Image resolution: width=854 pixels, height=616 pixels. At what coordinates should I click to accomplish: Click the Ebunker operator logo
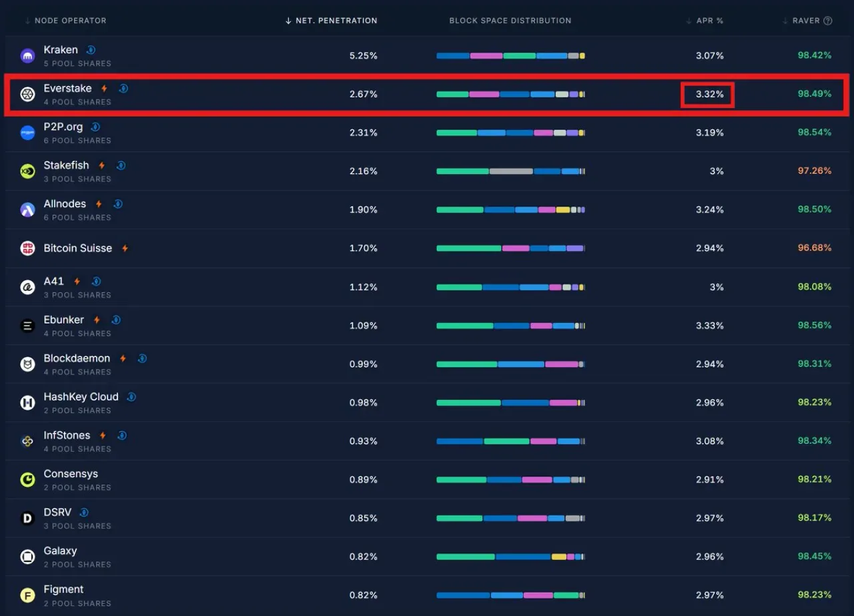[x=27, y=326]
